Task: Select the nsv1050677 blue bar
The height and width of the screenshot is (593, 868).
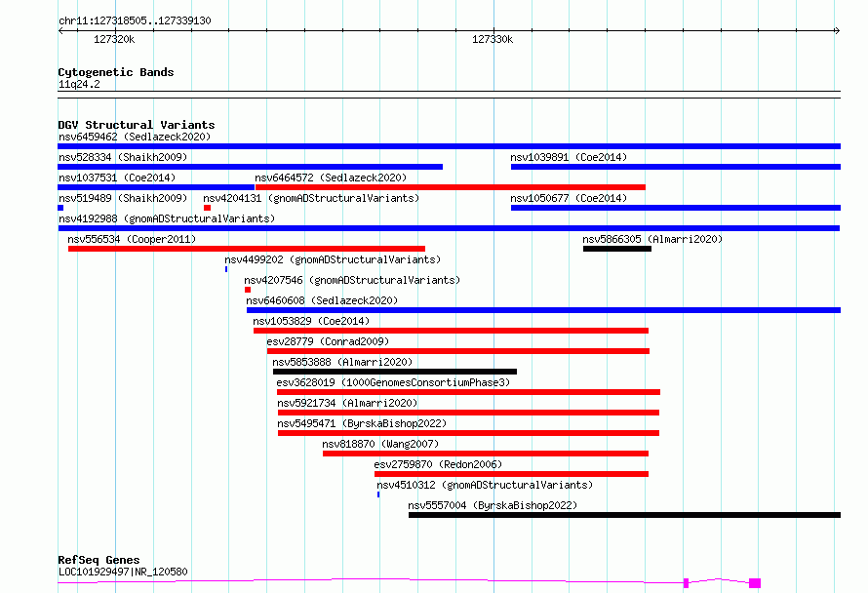Action: 676,208
